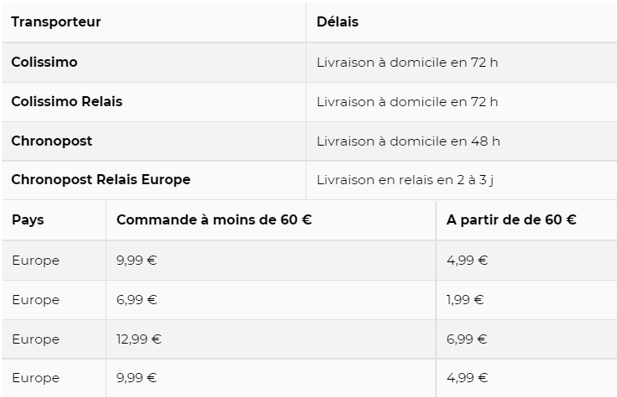Click the Transporteur column header
The image size is (617, 397).
pyautogui.click(x=56, y=22)
